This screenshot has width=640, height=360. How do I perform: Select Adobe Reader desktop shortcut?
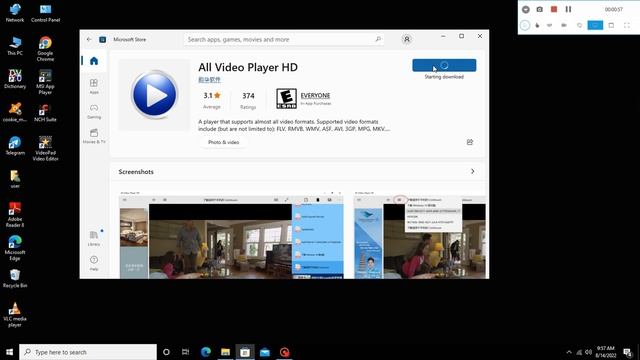click(15, 215)
